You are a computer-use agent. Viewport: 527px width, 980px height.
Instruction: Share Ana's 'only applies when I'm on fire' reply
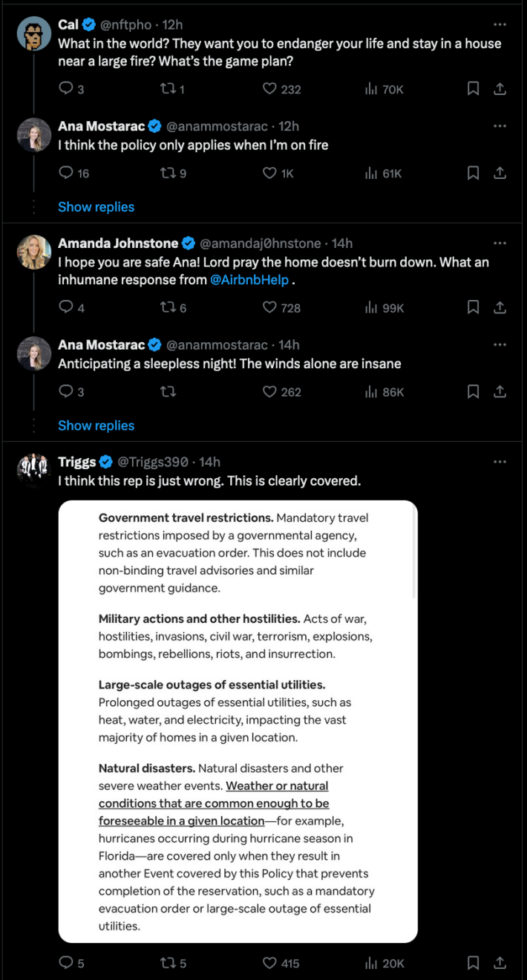tap(500, 173)
